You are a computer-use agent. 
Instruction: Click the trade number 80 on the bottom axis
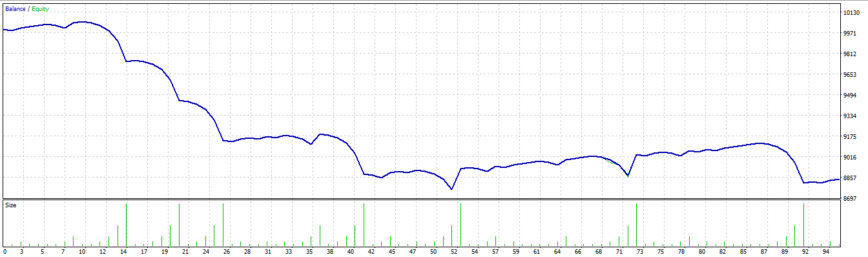coord(703,251)
